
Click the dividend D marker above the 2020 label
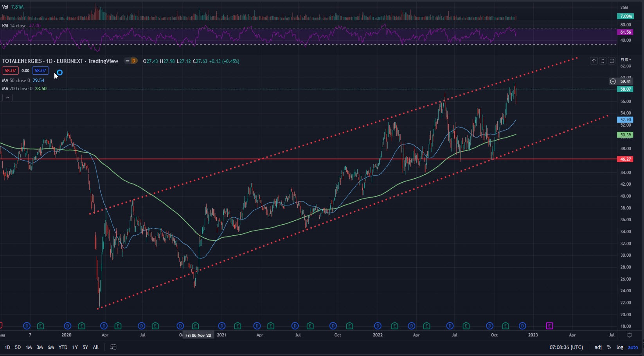click(x=68, y=326)
